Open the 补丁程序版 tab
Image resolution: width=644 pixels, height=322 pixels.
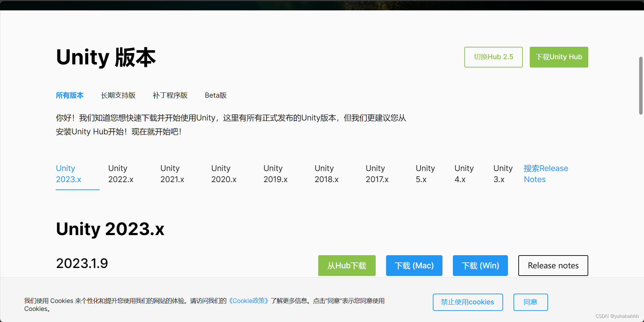click(x=170, y=95)
